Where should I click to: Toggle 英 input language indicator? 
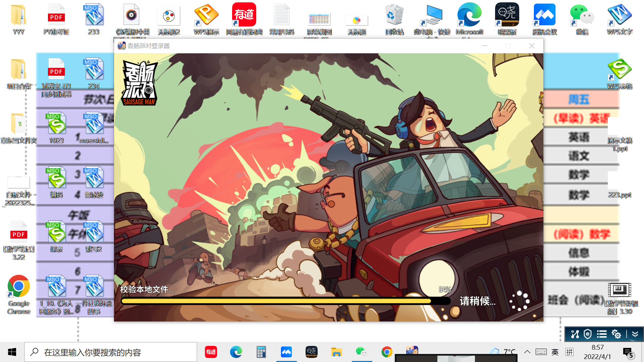(555, 352)
